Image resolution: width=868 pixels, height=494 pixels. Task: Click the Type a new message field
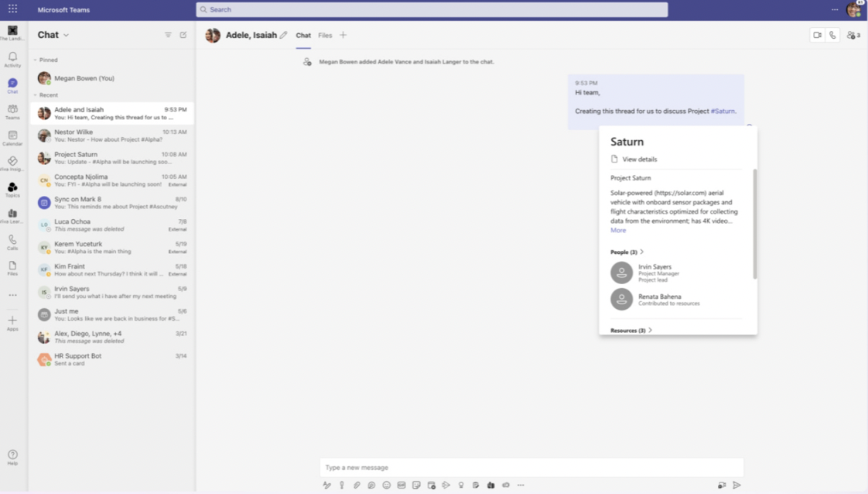pyautogui.click(x=531, y=468)
